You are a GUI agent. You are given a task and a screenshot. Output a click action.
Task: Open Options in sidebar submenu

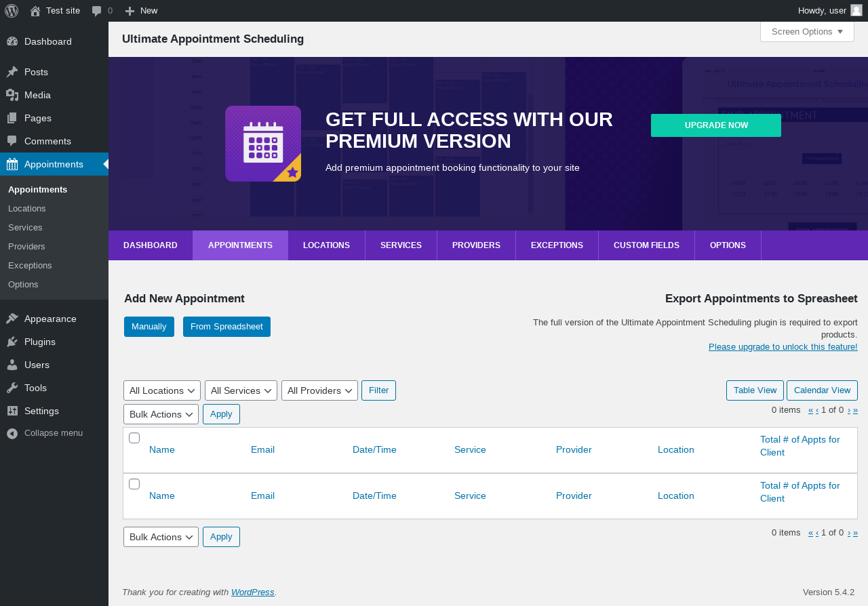point(23,284)
